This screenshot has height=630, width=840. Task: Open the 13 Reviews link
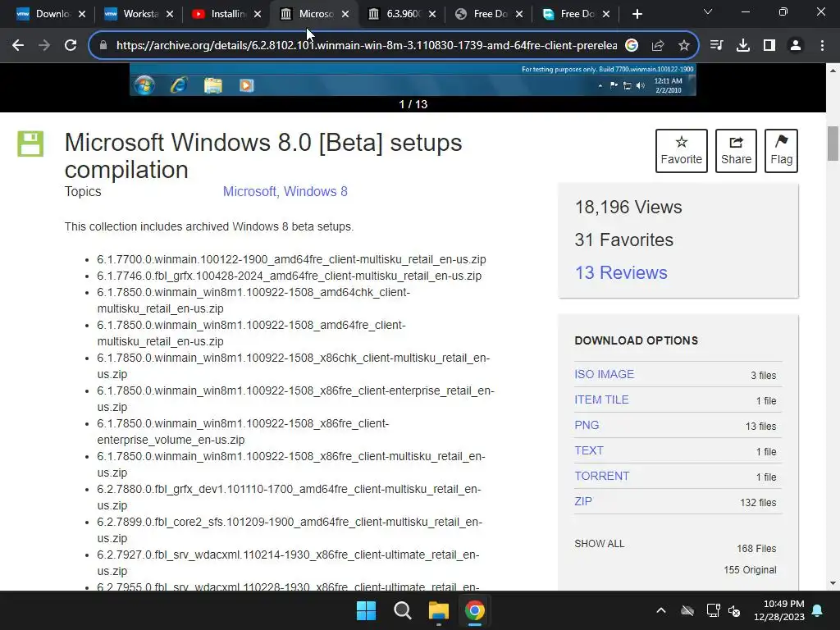tap(621, 272)
